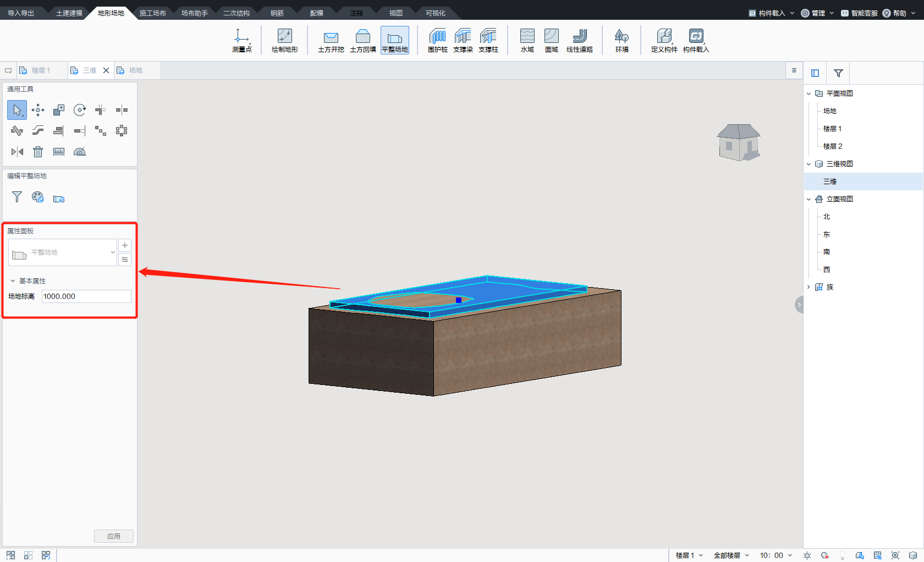Image resolution: width=924 pixels, height=562 pixels.
Task: Toggle the sun lighting icon in status bar
Action: pos(807,555)
